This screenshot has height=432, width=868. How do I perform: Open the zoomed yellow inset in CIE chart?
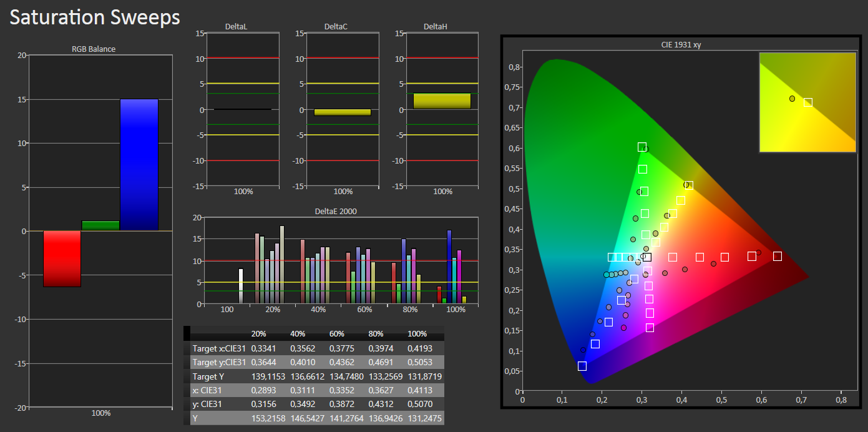coord(807,102)
